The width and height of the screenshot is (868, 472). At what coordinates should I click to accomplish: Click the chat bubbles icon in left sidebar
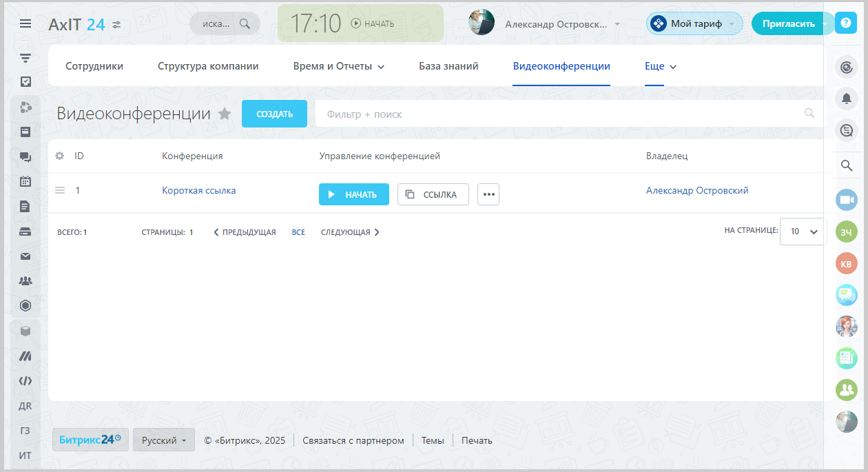click(25, 156)
